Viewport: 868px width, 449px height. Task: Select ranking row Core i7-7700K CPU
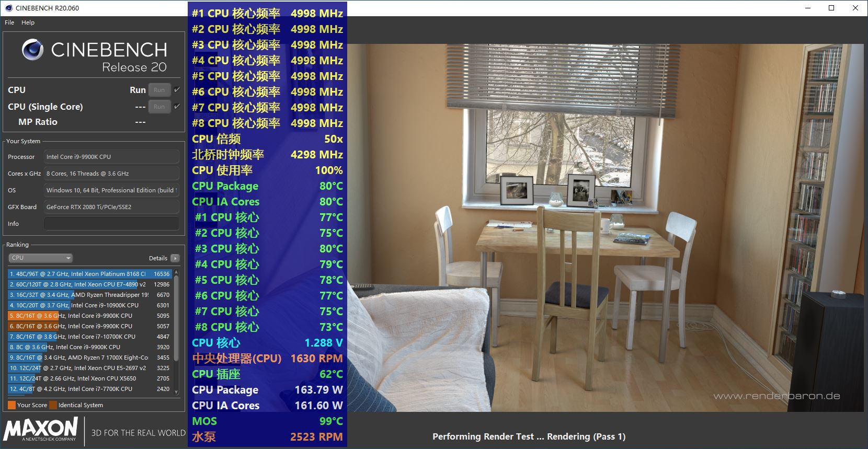tap(89, 389)
